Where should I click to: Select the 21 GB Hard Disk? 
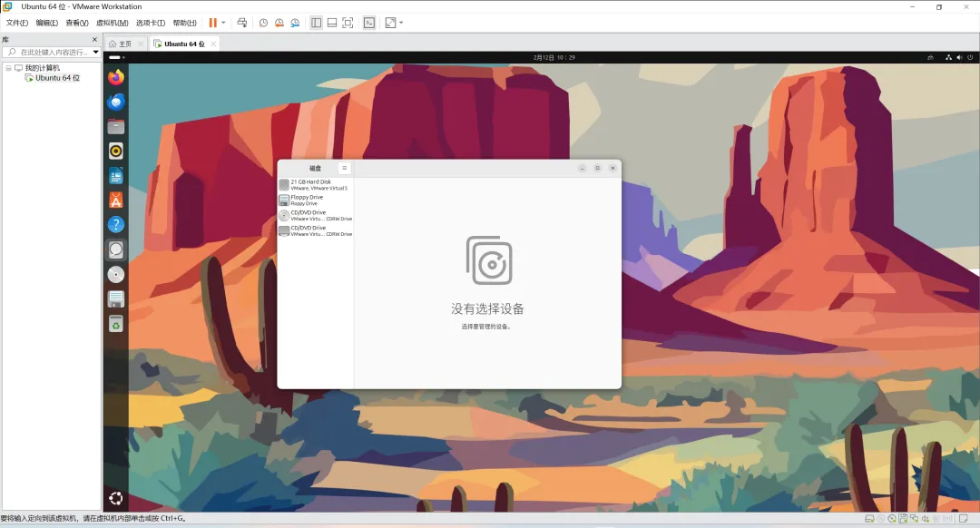click(x=317, y=185)
